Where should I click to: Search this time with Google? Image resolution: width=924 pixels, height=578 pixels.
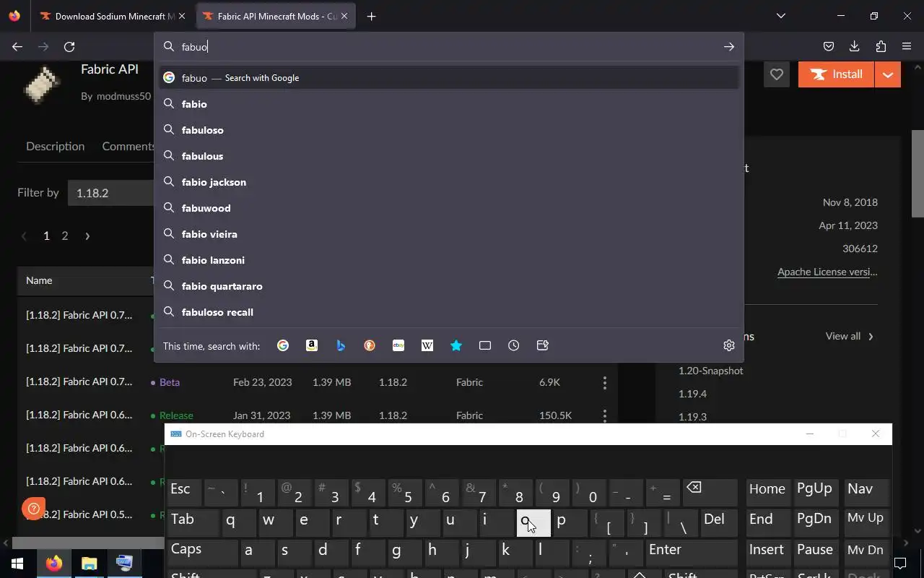click(283, 345)
